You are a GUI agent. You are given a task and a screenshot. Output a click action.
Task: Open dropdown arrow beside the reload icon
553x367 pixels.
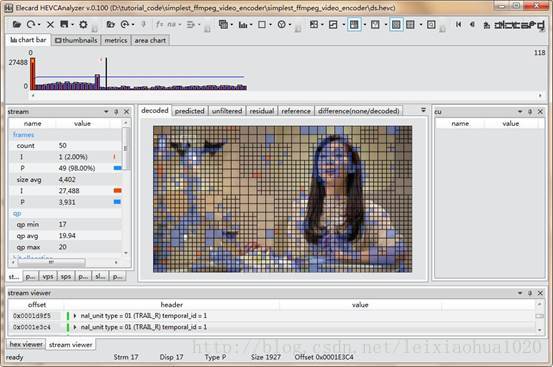[39, 25]
